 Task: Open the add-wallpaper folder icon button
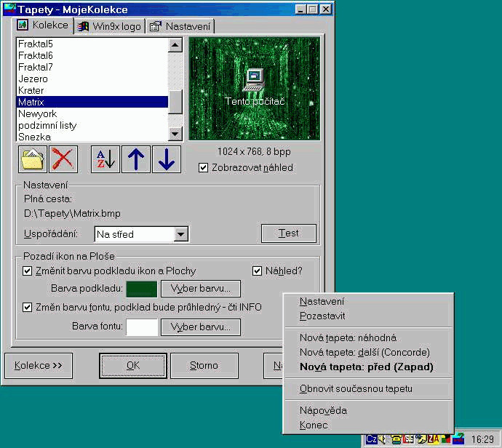click(x=33, y=159)
